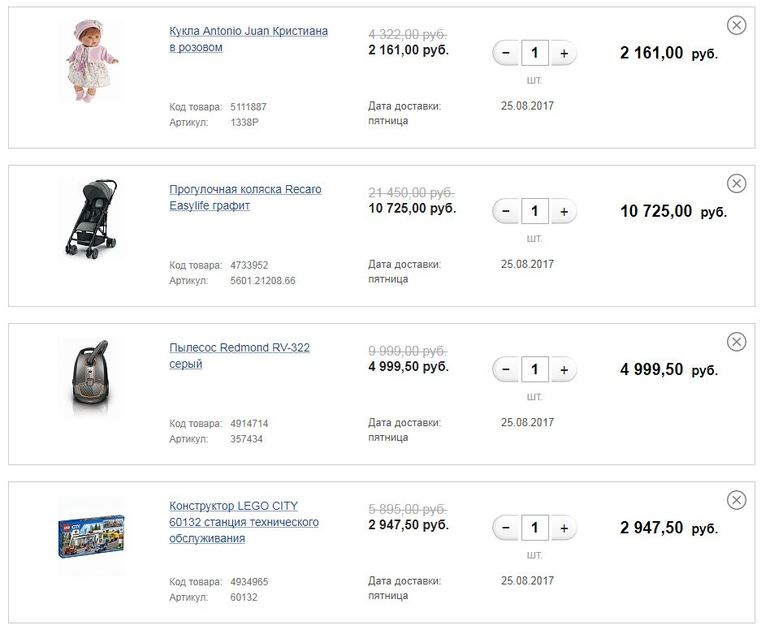Remove the Antonio Juan doll from cart
The image size is (770, 634).
pos(736,25)
